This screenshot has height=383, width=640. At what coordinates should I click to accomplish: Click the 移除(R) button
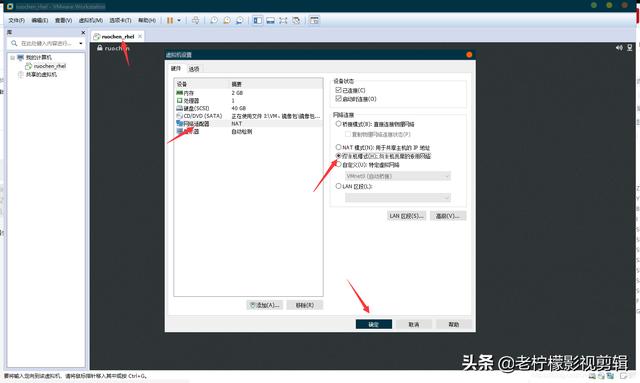click(x=304, y=305)
